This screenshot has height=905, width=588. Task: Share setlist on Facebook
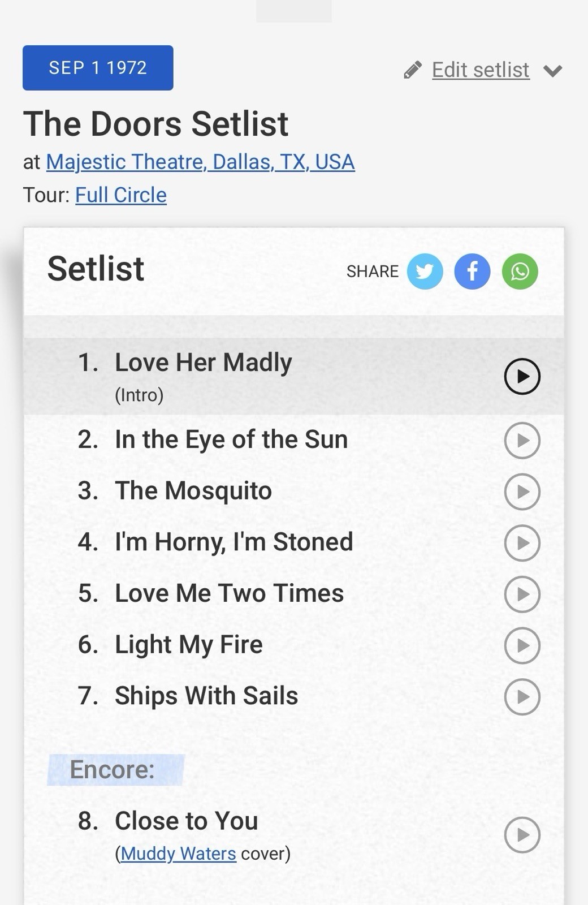click(x=472, y=271)
